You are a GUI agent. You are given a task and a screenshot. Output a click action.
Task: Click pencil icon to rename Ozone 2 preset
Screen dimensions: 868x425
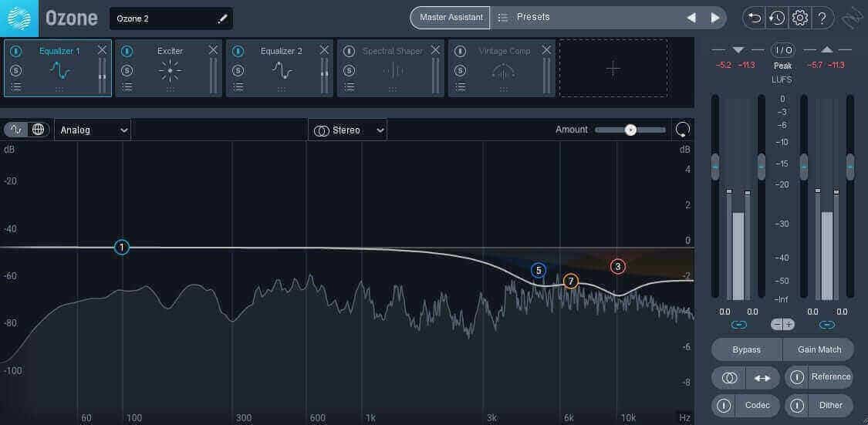point(222,19)
